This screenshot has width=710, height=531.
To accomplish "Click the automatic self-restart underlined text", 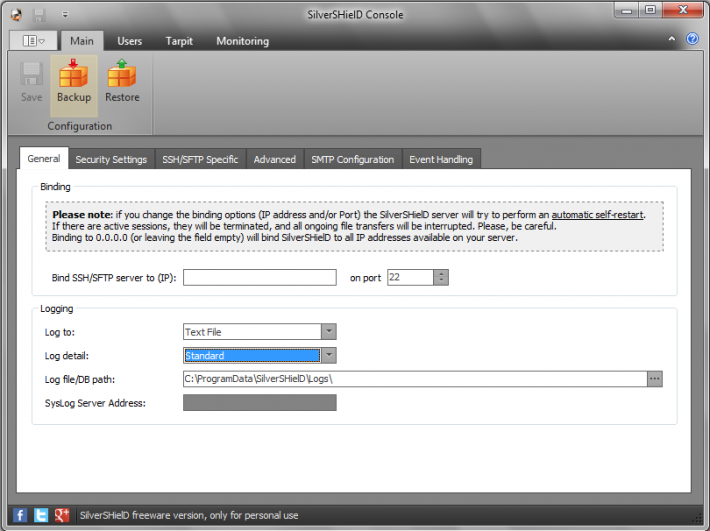I will (x=597, y=215).
